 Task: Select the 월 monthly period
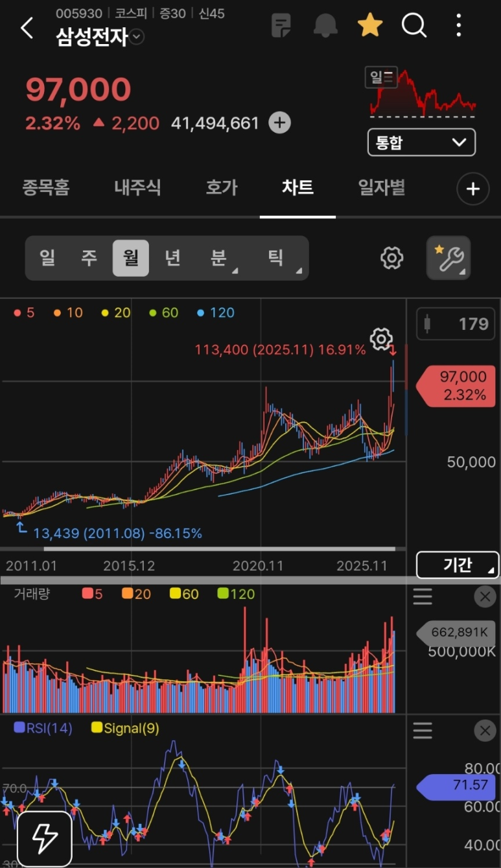tap(131, 258)
